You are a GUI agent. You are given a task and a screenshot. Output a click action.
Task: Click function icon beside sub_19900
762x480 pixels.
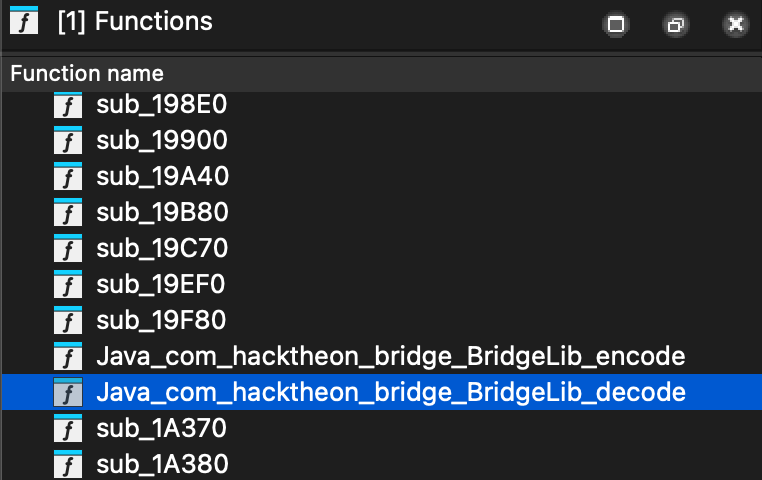(68, 140)
